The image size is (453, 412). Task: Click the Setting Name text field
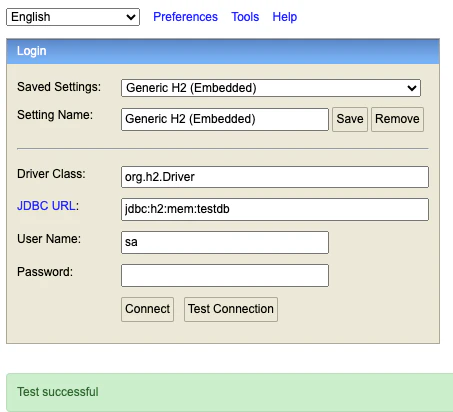point(225,119)
